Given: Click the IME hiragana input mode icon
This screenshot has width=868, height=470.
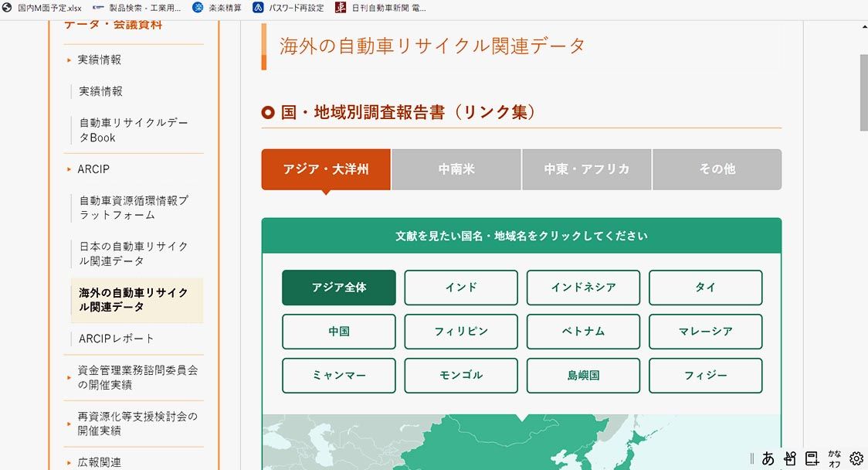Looking at the screenshot, I should tap(768, 458).
